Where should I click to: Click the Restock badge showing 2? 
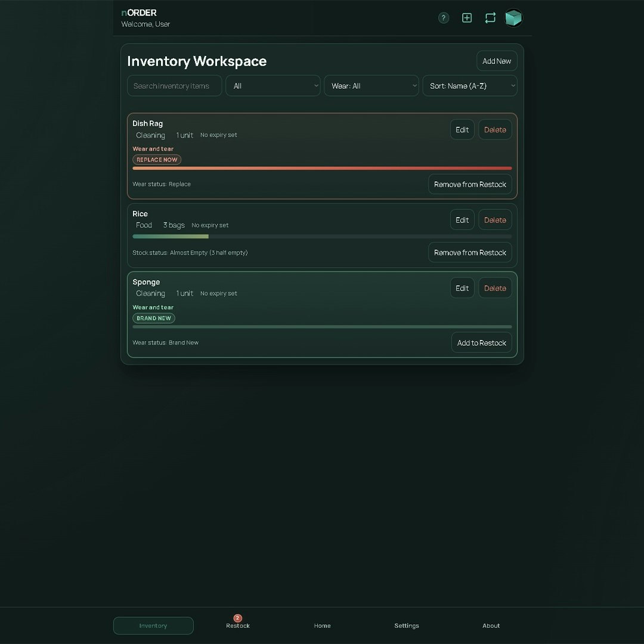(237, 618)
